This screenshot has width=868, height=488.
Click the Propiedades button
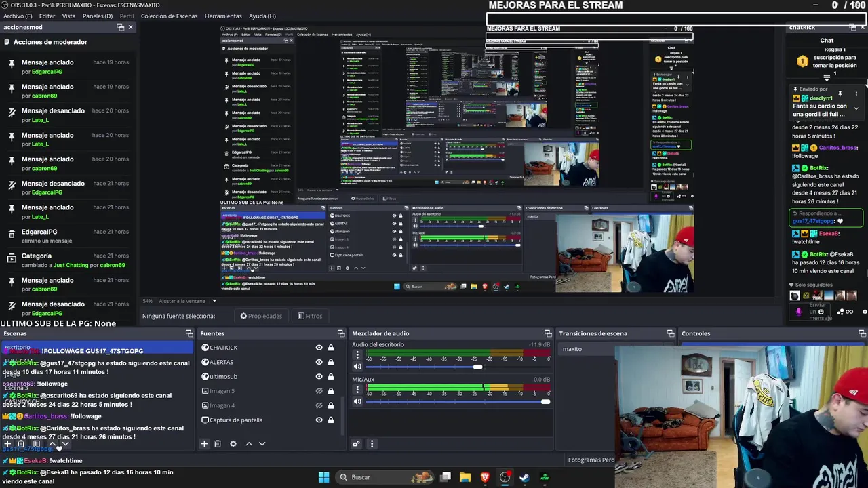click(x=261, y=316)
